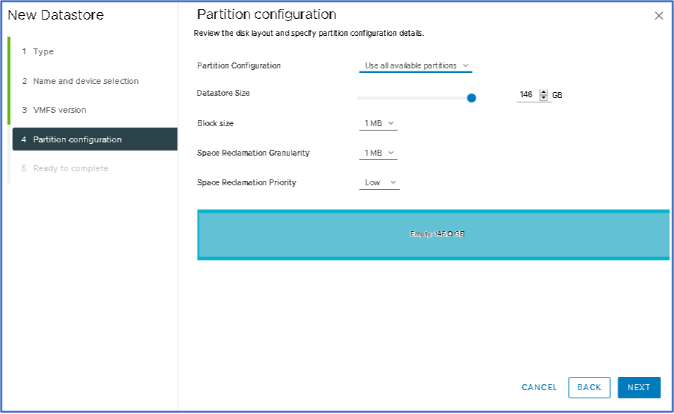Viewport: 674px width, 414px height.
Task: Change Space Reclamation Priority from Low
Action: point(379,183)
